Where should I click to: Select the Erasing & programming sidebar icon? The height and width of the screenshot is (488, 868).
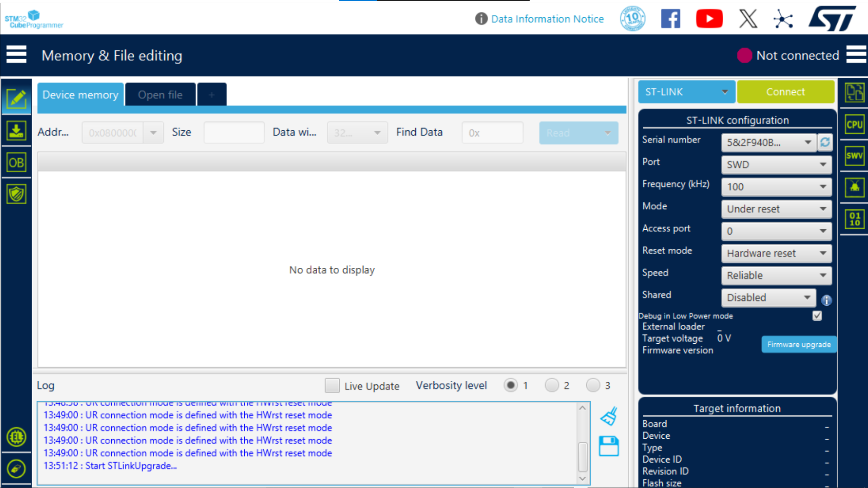17,131
